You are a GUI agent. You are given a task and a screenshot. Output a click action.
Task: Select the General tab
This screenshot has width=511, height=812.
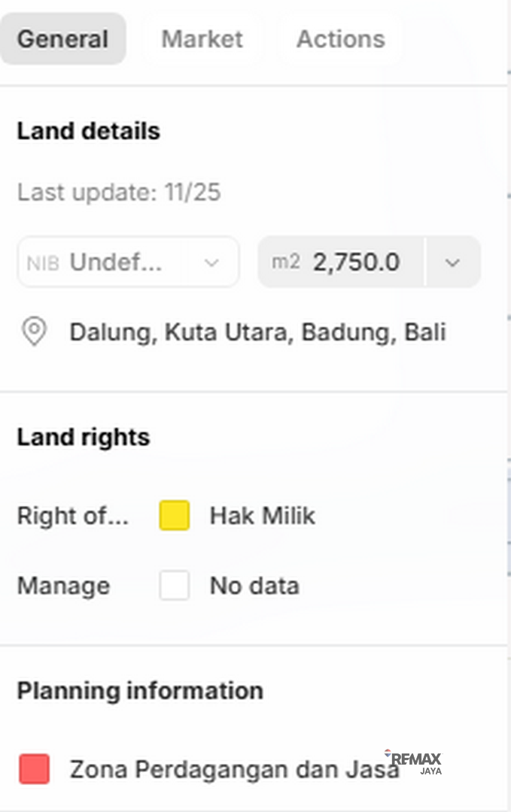pyautogui.click(x=62, y=39)
